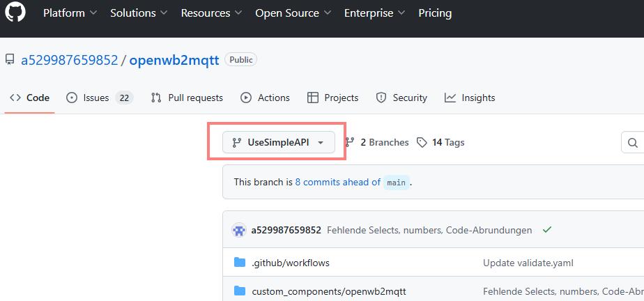Open the .github/workflows folder
The width and height of the screenshot is (644, 301).
[291, 263]
